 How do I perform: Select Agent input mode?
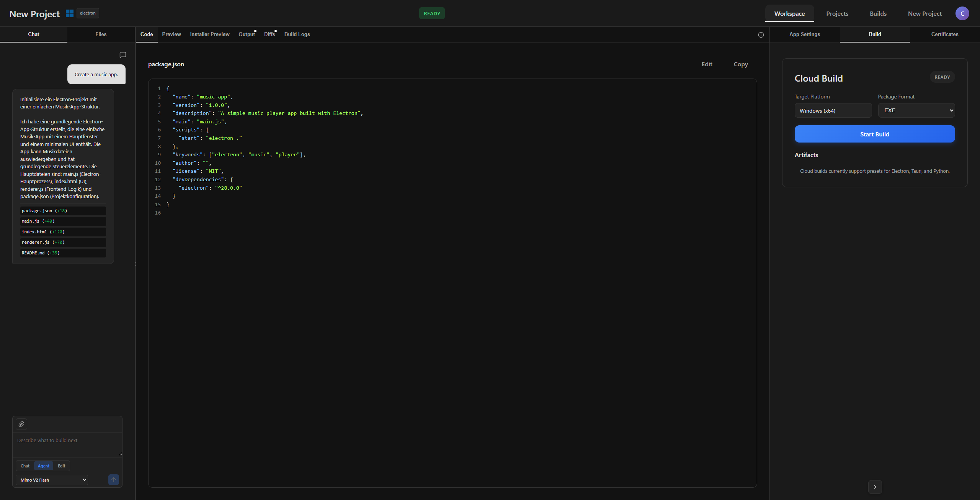coord(44,466)
